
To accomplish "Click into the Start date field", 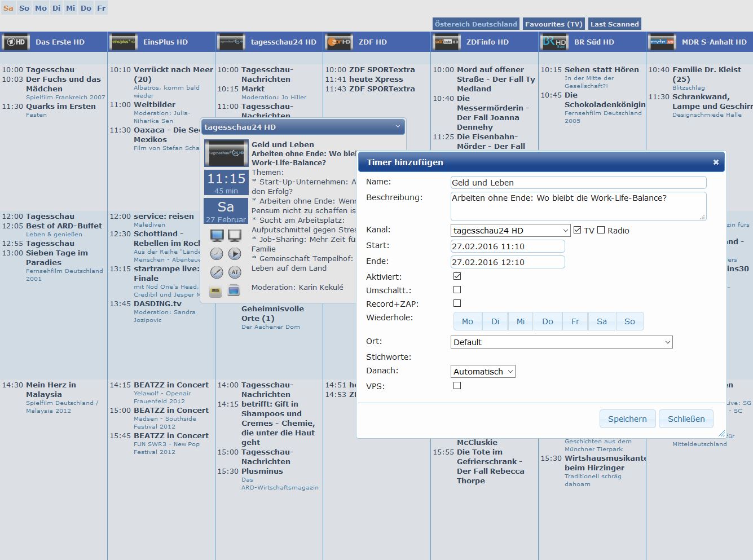I will click(508, 246).
